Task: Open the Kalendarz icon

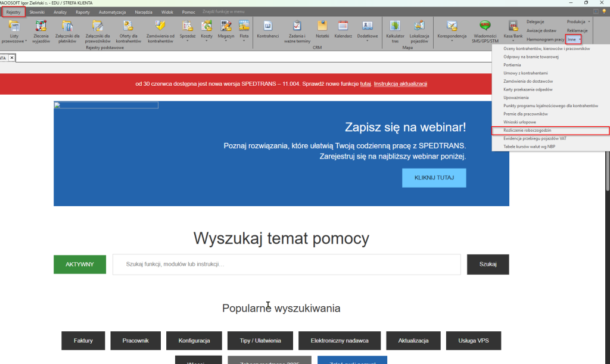Action: 343,31
